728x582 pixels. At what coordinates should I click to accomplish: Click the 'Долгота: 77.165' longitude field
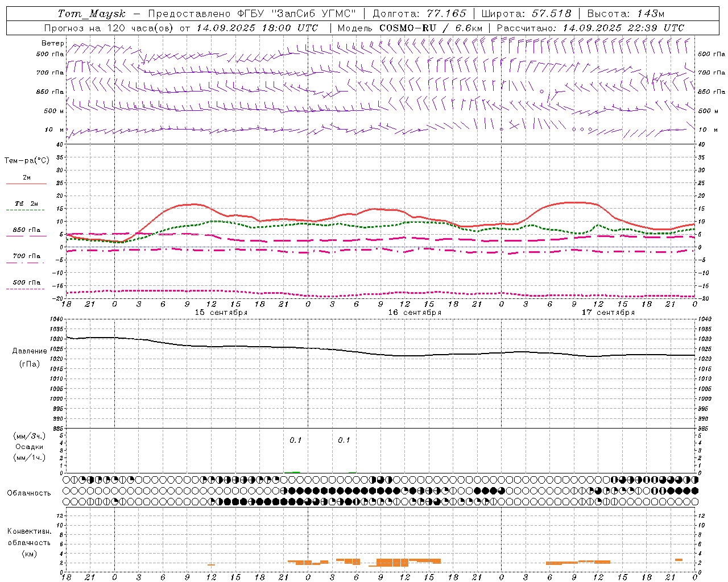pyautogui.click(x=419, y=14)
